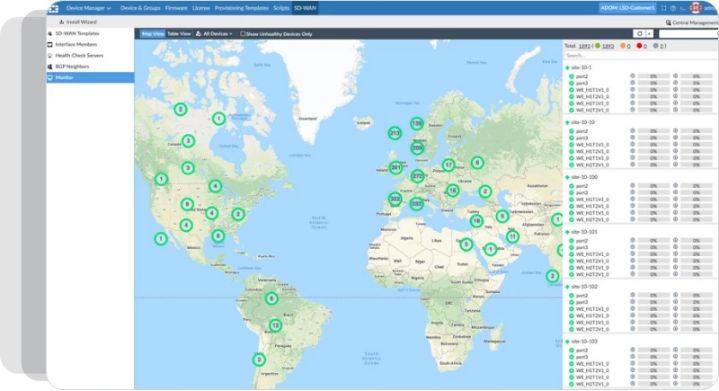Viewport: 719px width, 391px height.
Task: Open the Device & Groups tab
Action: [x=140, y=8]
